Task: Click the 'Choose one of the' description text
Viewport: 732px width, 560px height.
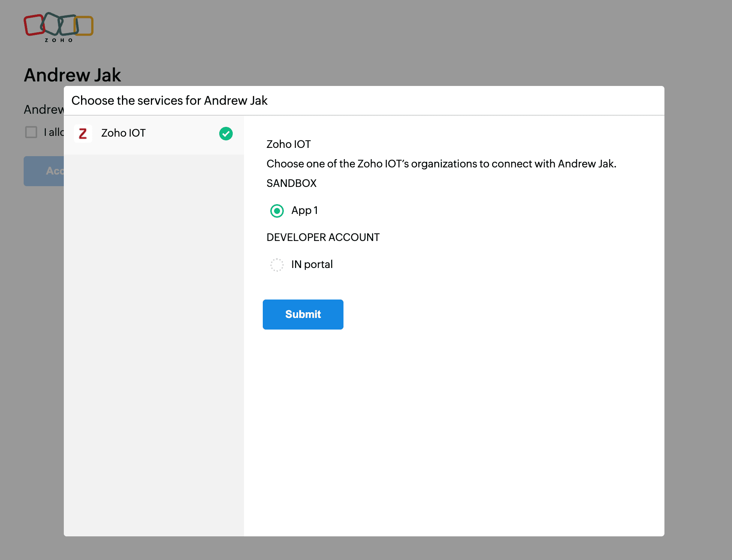Action: click(441, 164)
